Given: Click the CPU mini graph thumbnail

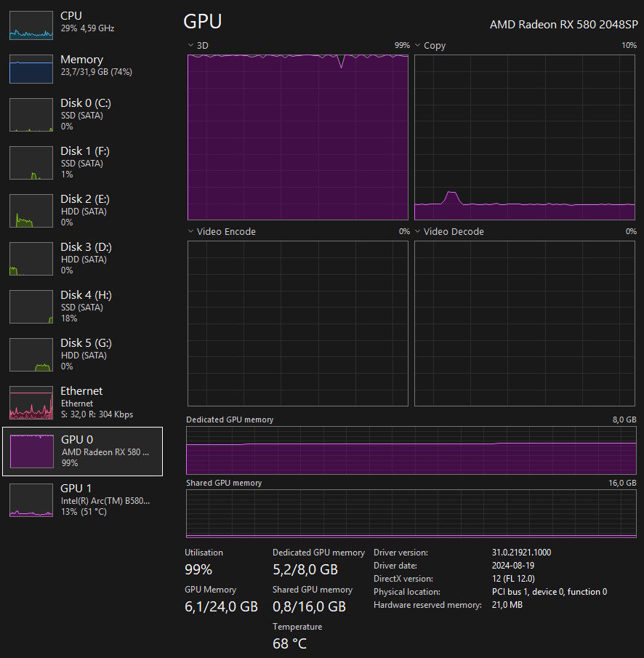Looking at the screenshot, I should coord(31,25).
